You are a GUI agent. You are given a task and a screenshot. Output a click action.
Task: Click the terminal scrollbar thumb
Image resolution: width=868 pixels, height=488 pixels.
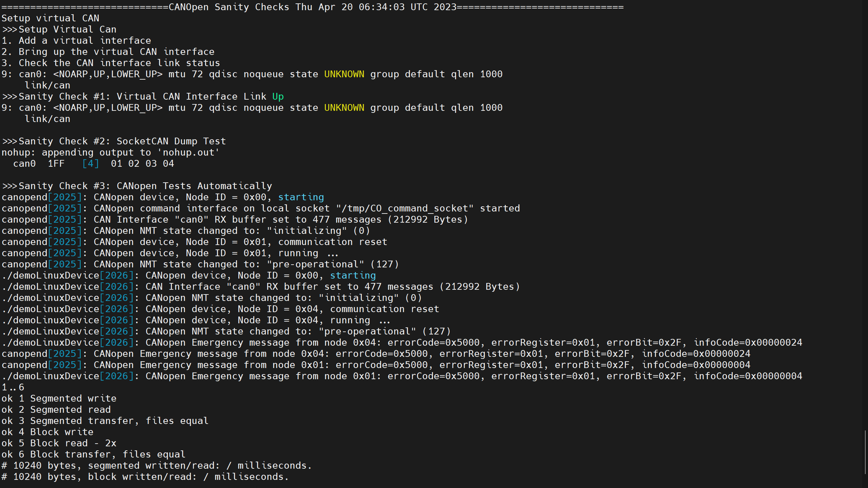pyautogui.click(x=866, y=452)
